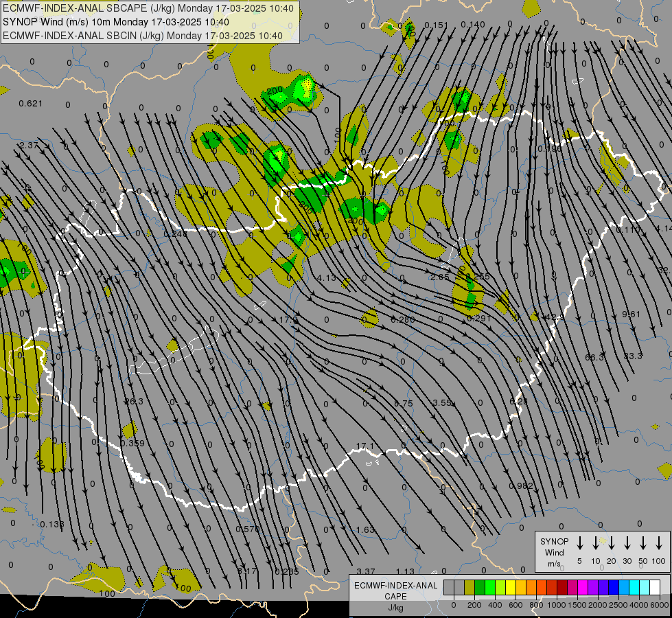Click the SYNOP Wind 10m title line
Image resolution: width=672 pixels, height=618 pixels.
click(116, 22)
